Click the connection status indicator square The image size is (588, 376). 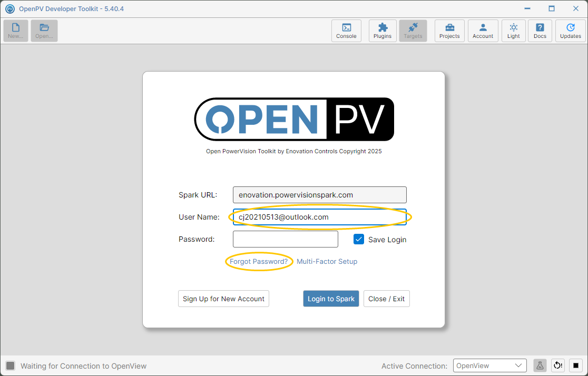11,366
